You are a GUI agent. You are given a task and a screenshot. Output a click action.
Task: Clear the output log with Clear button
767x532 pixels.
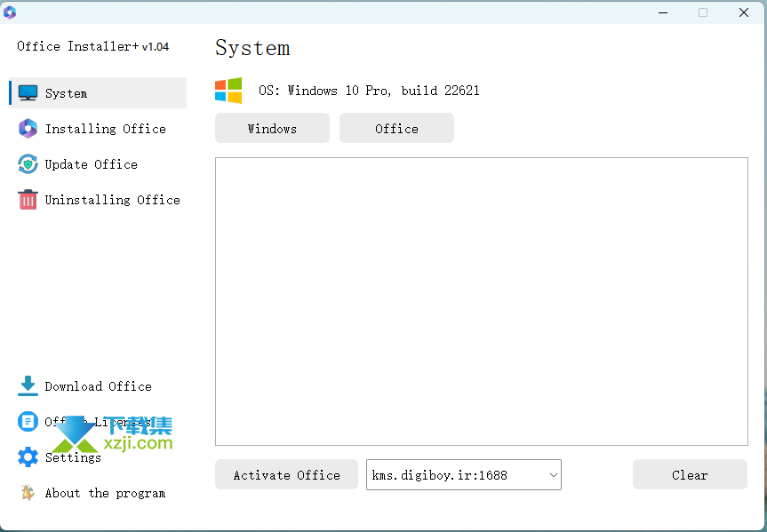(690, 475)
